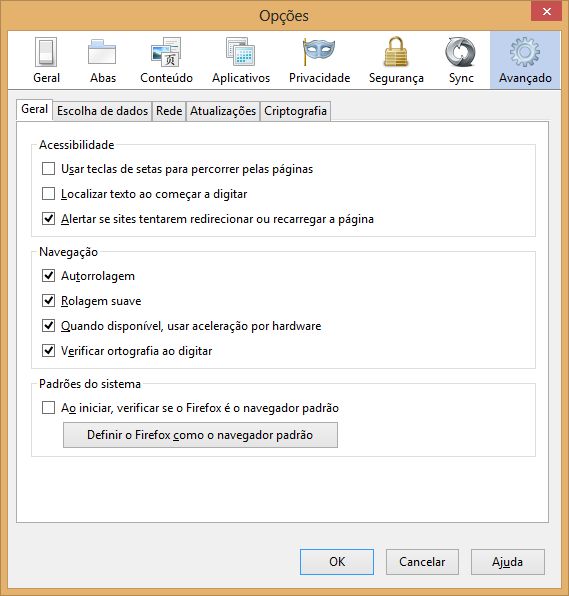
Task: Open the Privacidade mask icon
Action: coord(319,51)
